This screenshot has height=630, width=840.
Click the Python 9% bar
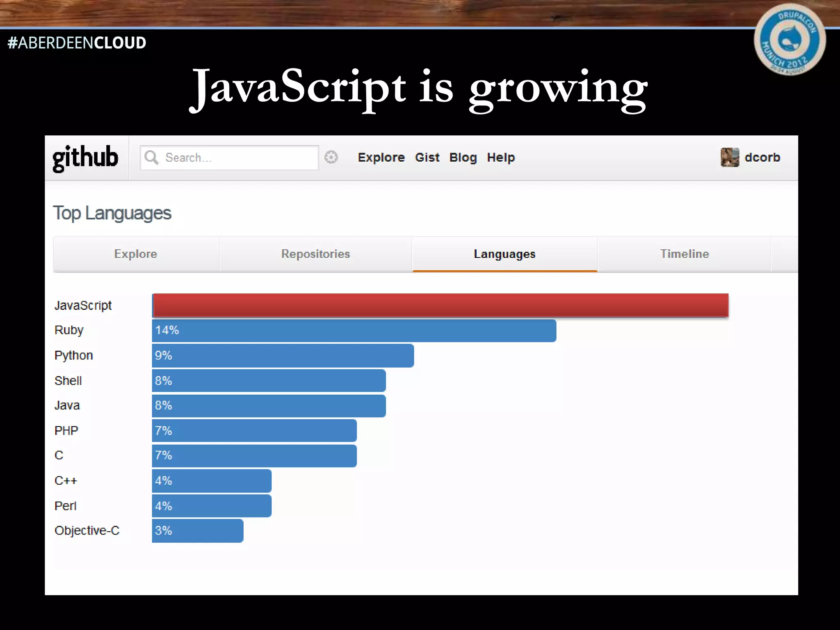283,356
